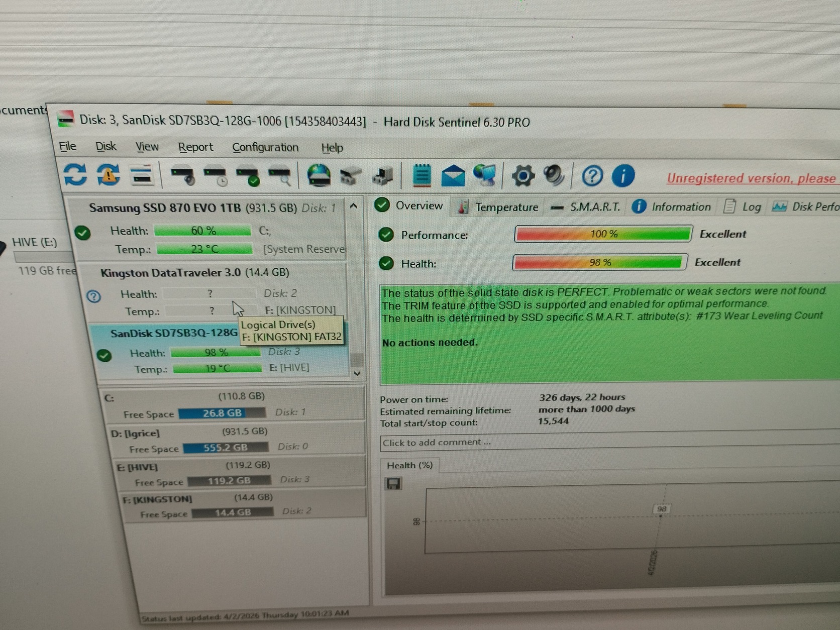The height and width of the screenshot is (630, 840).
Task: Click the green check beside Performance
Action: 386,235
